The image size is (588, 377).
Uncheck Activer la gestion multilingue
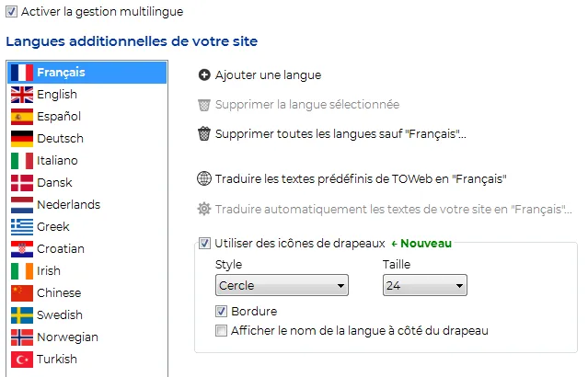tap(11, 12)
